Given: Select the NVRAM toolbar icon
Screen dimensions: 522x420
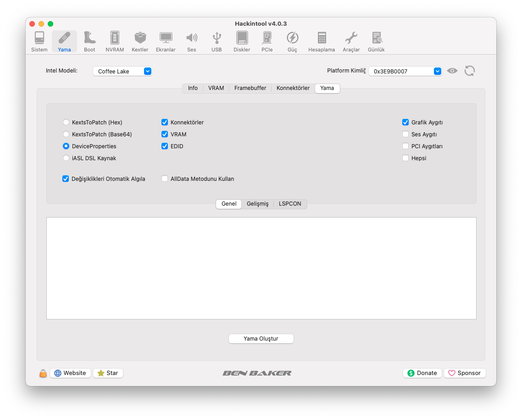Looking at the screenshot, I should (115, 41).
